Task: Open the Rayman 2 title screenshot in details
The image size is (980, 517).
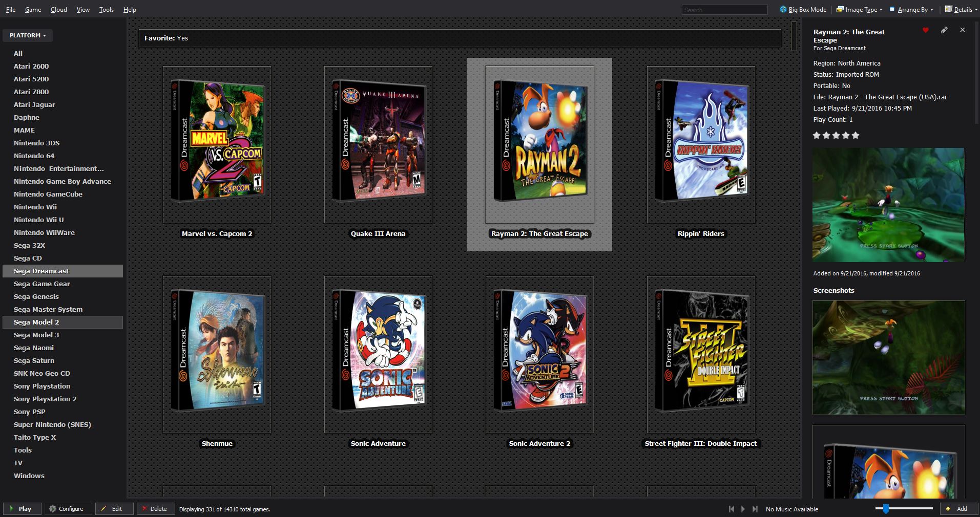Action: coord(889,205)
